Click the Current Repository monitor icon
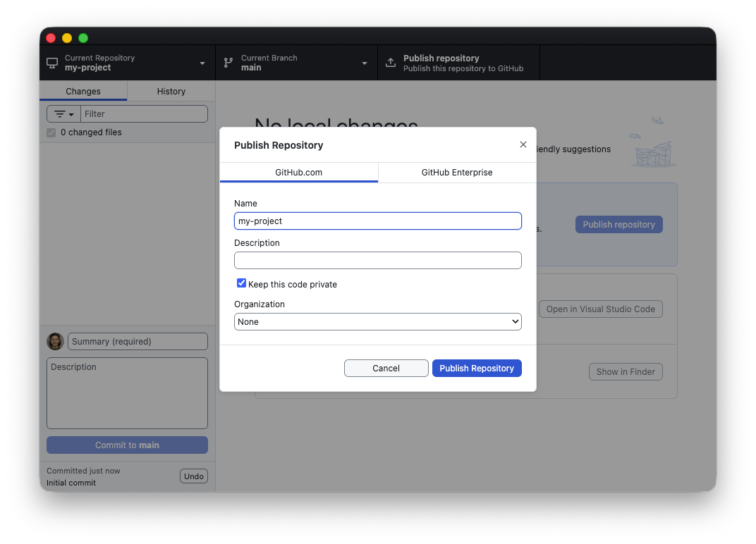756x544 pixels. click(x=52, y=63)
